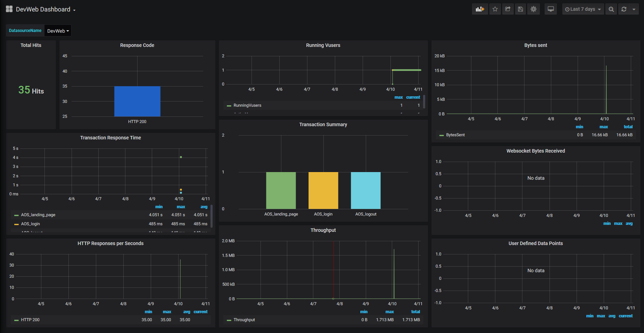Open the Last 7 days time picker
This screenshot has width=644, height=333.
click(x=583, y=9)
